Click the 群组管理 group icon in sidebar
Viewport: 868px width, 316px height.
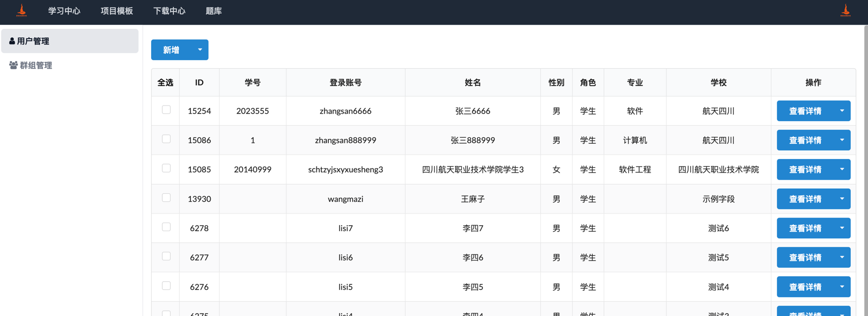coord(14,65)
